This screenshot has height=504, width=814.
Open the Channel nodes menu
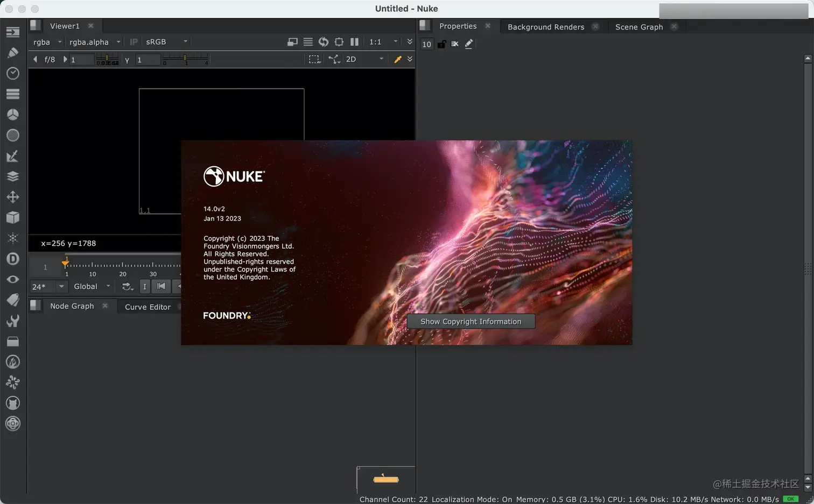[12, 94]
